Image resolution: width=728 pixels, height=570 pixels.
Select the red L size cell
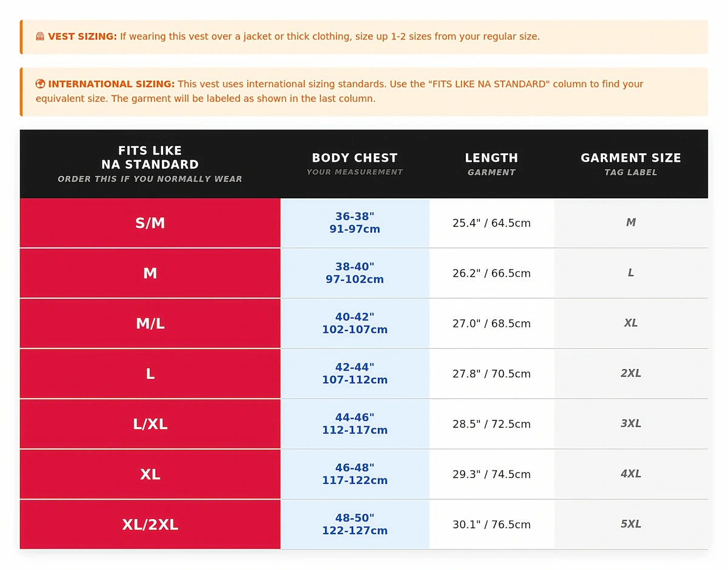150,374
